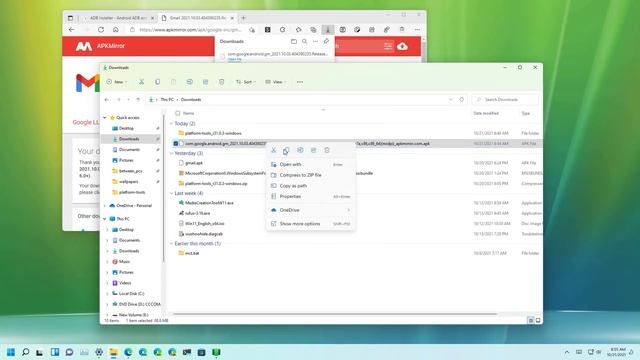Go back using Explorer back arrow
Image resolution: width=640 pixels, height=360 pixels.
point(107,100)
